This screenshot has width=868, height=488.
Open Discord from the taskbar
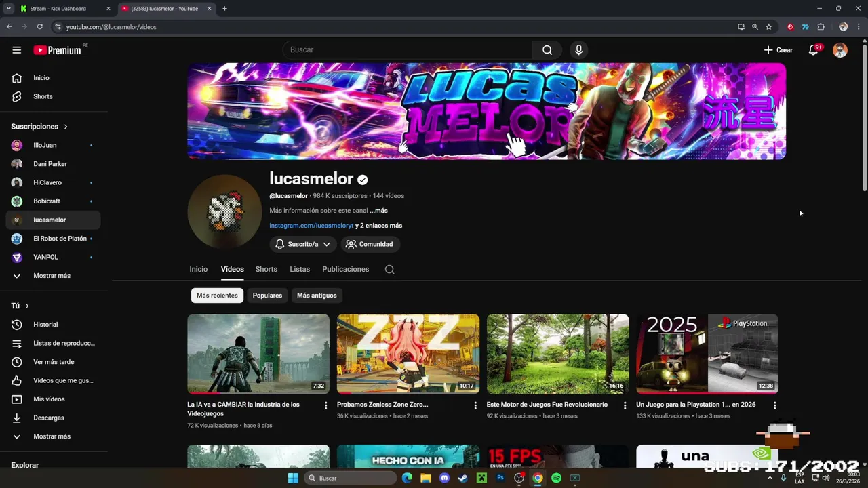tap(444, 478)
